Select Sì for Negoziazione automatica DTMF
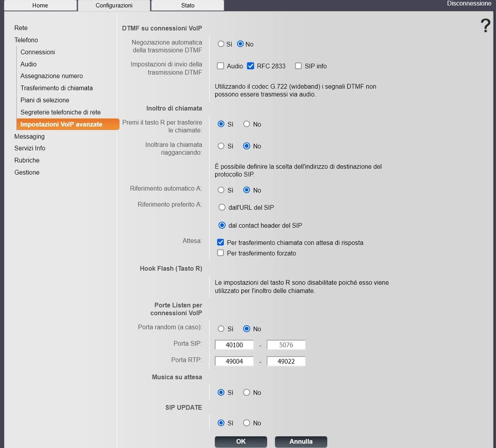The image size is (496, 448). point(221,44)
